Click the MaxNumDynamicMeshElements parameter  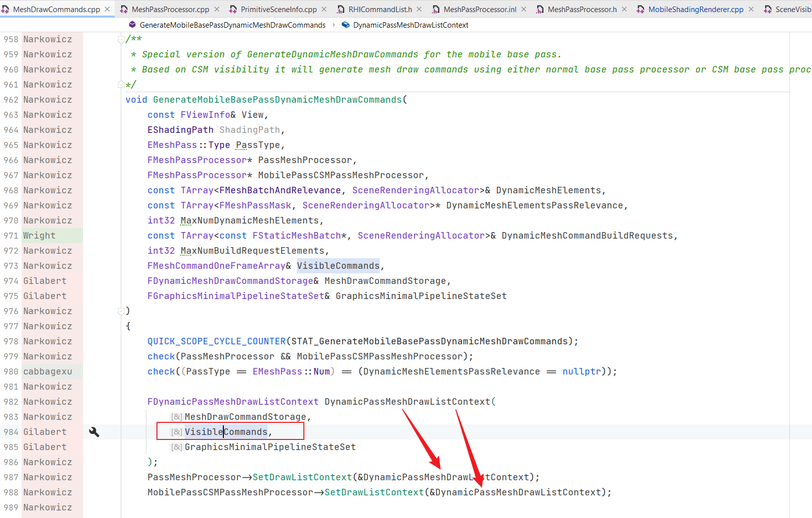tap(250, 220)
